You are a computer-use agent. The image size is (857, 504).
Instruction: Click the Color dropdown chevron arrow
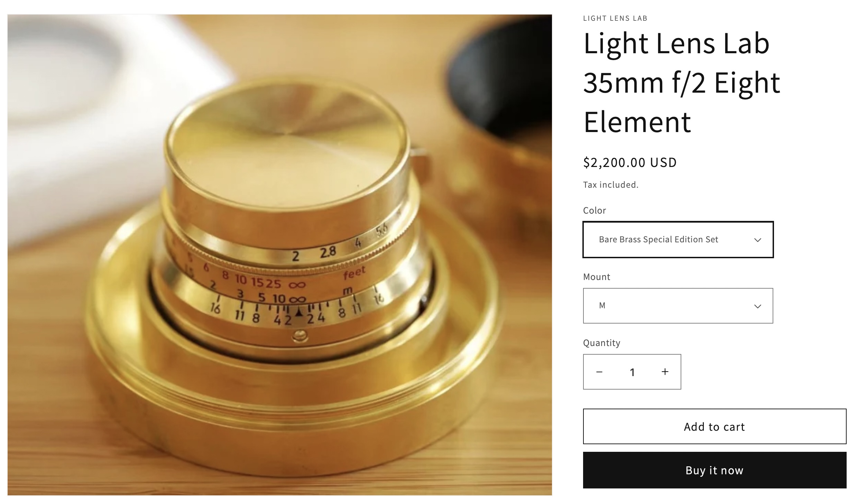tap(757, 240)
